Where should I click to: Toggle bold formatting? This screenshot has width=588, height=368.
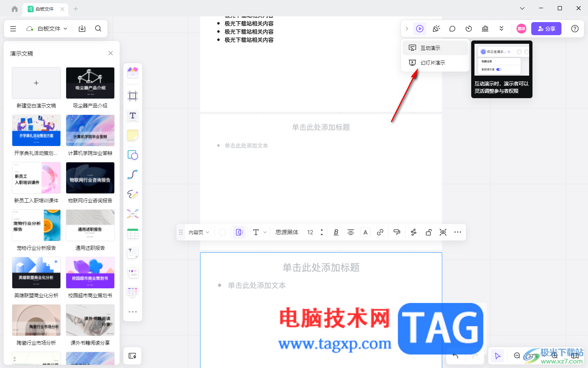pyautogui.click(x=336, y=232)
